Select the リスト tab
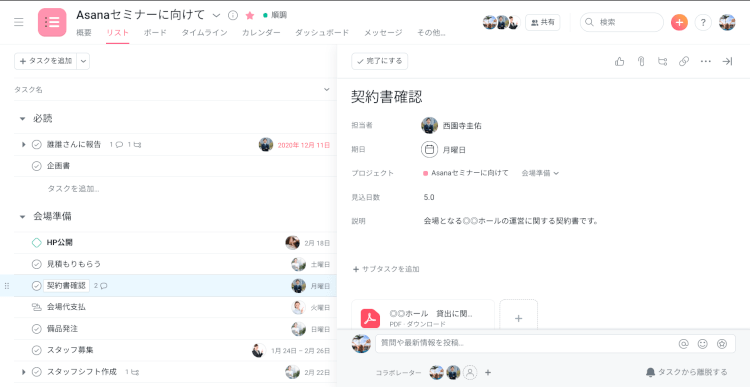750x387 pixels. tap(118, 33)
